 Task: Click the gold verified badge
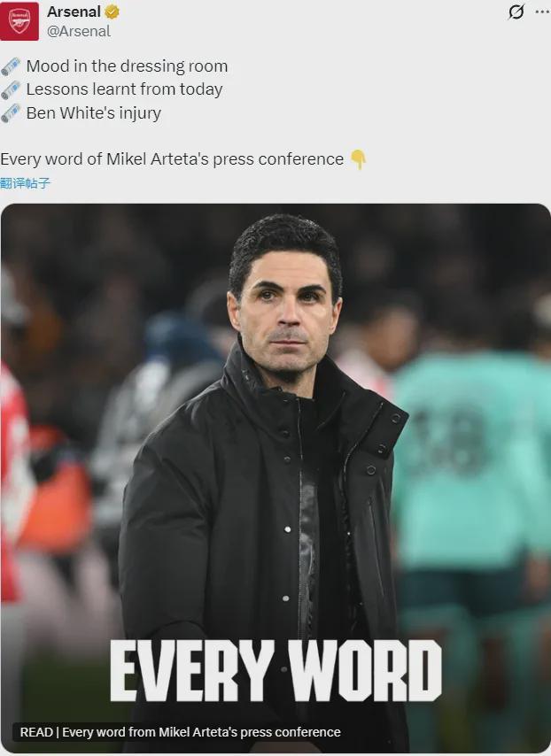112,12
